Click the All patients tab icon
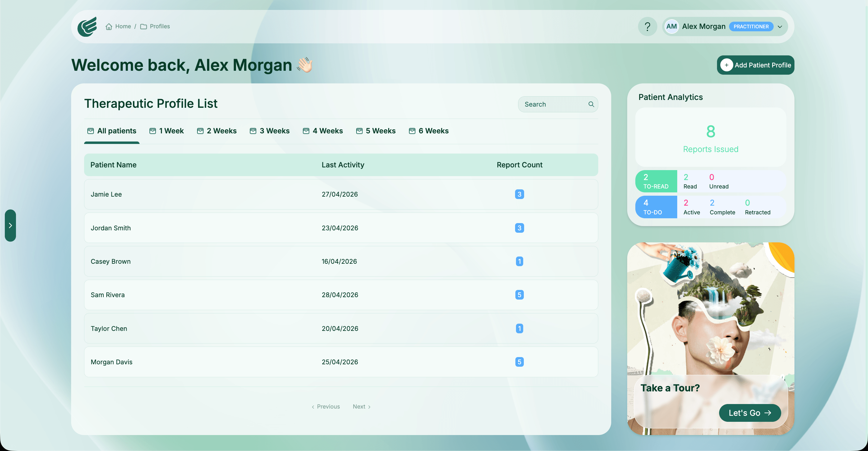This screenshot has width=868, height=451. click(x=90, y=131)
